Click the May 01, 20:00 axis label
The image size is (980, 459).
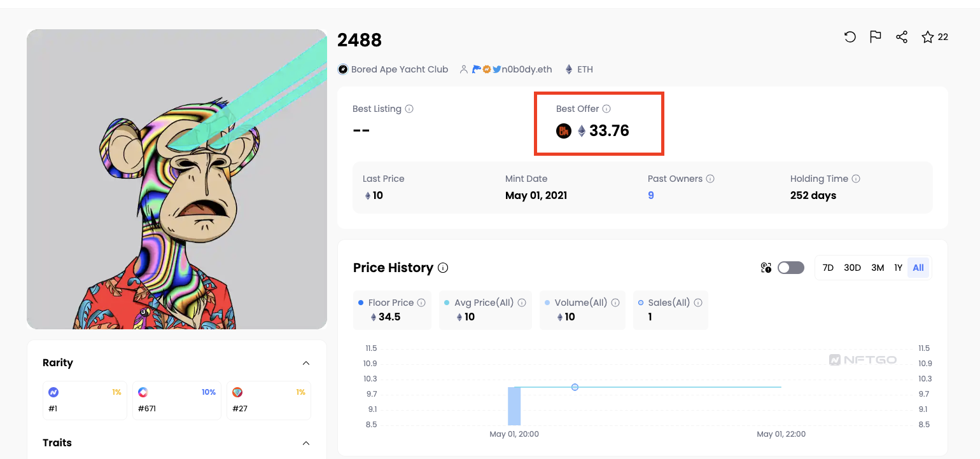point(514,434)
